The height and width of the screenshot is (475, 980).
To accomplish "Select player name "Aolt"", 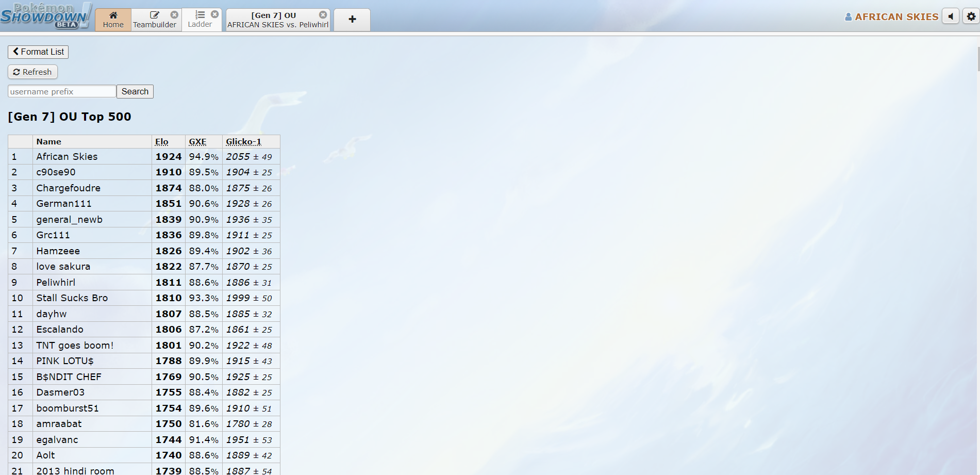I will tap(46, 455).
